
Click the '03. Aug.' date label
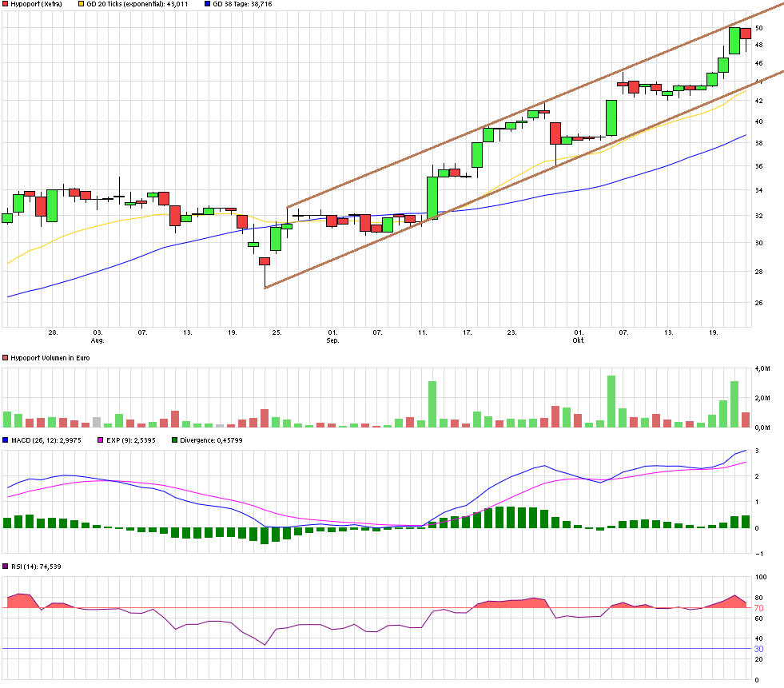[x=98, y=336]
